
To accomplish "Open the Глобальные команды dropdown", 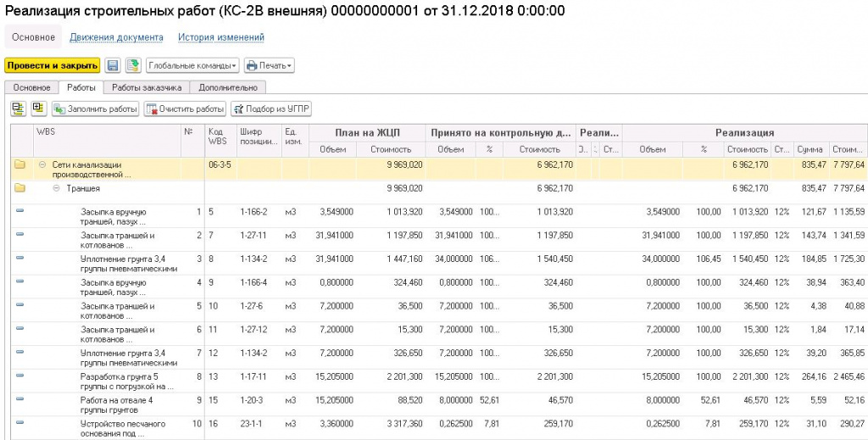I will pyautogui.click(x=192, y=65).
